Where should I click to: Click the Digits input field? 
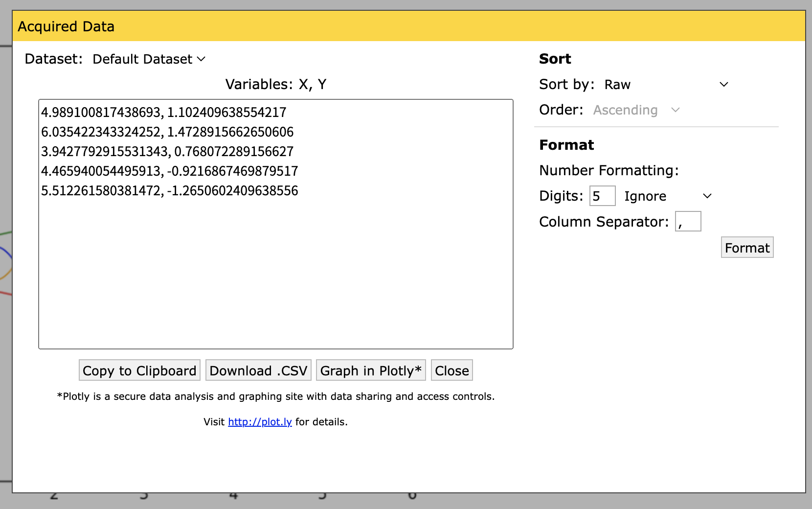tap(602, 196)
